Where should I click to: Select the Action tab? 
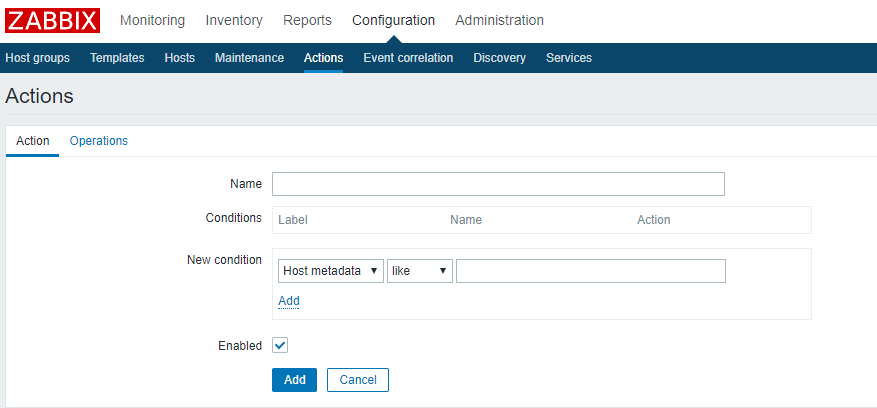point(33,141)
